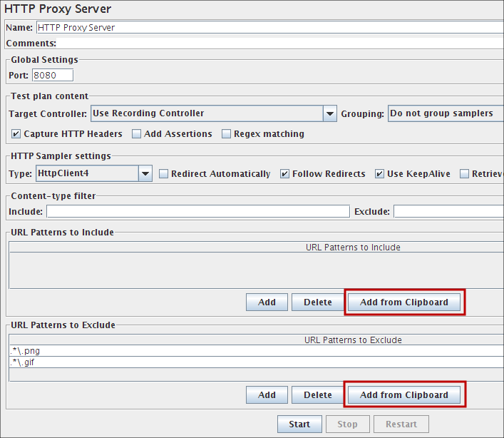Screen dimensions: 504x438
Task: Disable the Use KeepAlive checkbox
Action: tap(380, 174)
